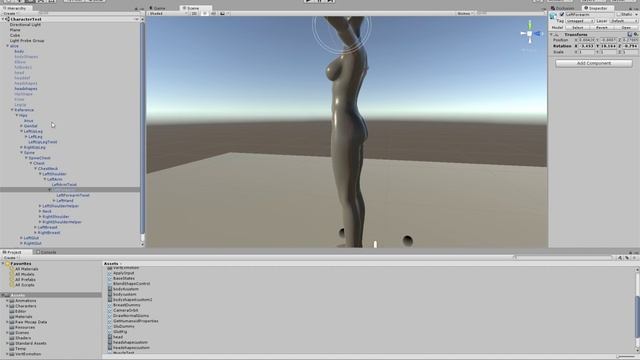Click the Shaders folder icon
This screenshot has width=640, height=360.
coord(12,338)
